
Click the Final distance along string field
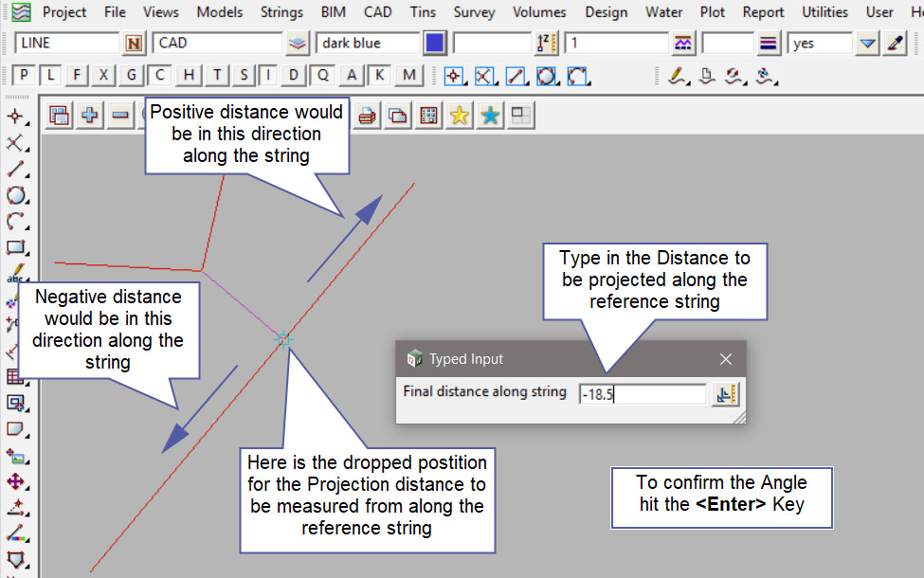tap(643, 394)
